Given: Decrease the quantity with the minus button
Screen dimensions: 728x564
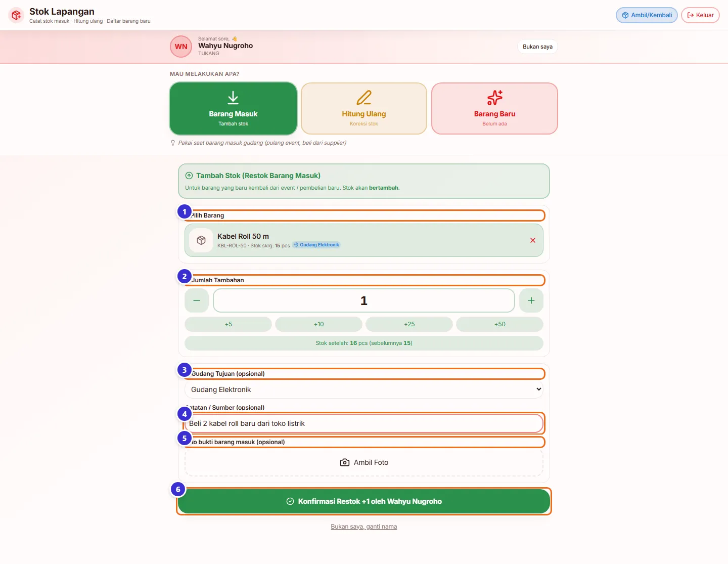Looking at the screenshot, I should (x=197, y=300).
